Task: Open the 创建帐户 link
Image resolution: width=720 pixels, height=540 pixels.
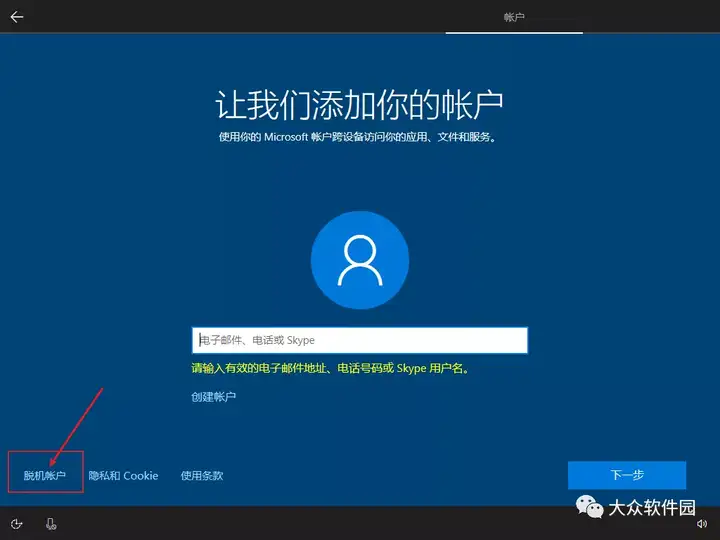Action: point(214,397)
